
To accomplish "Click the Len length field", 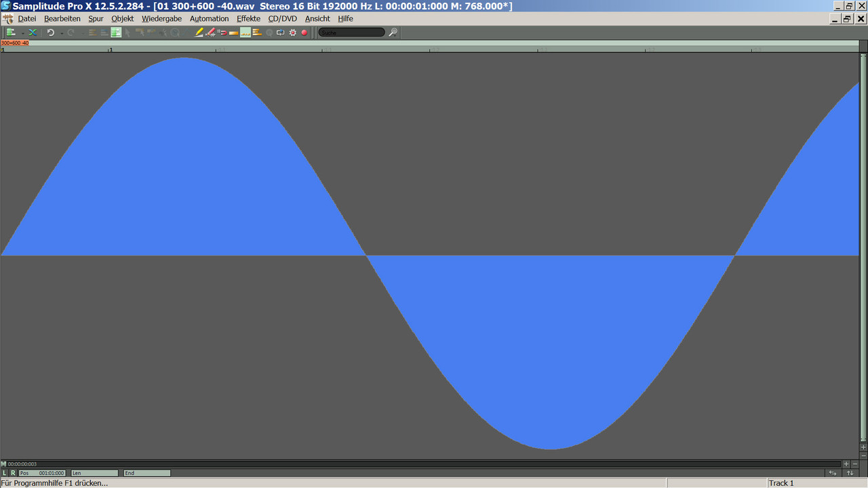I will pos(94,473).
